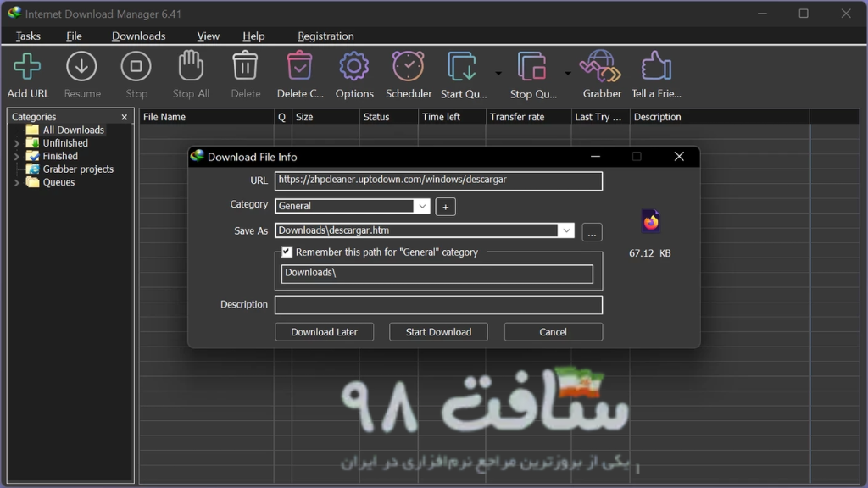Click the Downloads\ remembered path field

[x=437, y=274]
